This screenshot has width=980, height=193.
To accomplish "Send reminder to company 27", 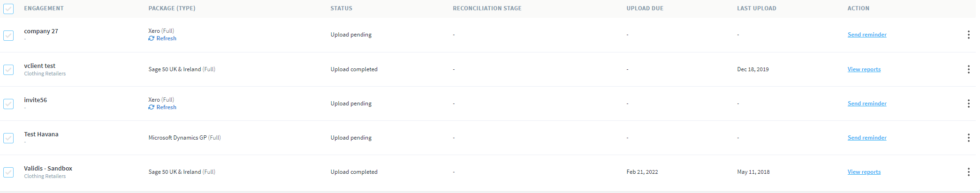I will pos(867,35).
